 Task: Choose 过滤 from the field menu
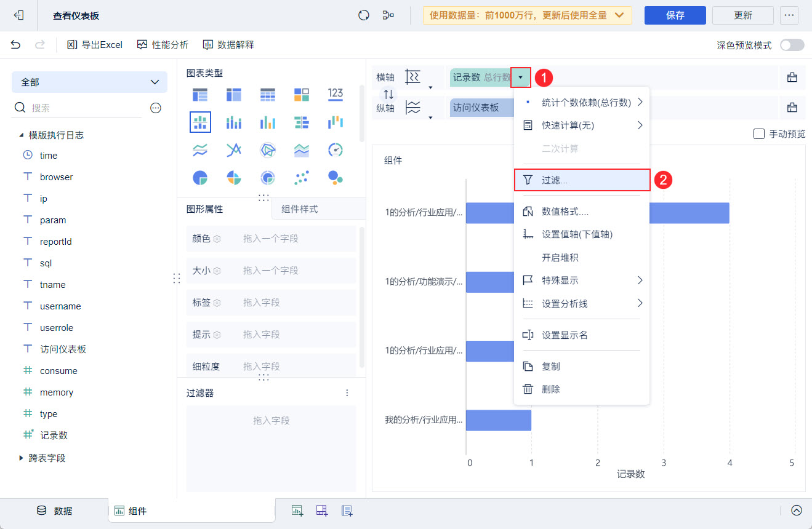582,180
